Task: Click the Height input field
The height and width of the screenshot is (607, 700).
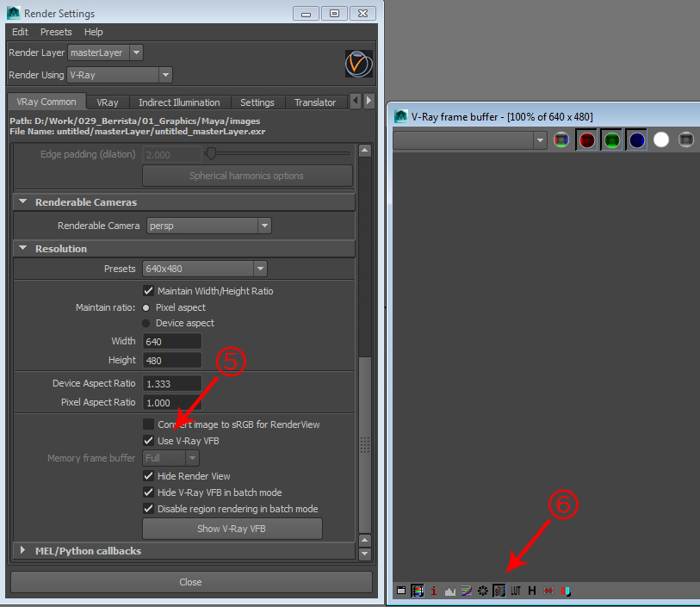Action: click(x=172, y=360)
